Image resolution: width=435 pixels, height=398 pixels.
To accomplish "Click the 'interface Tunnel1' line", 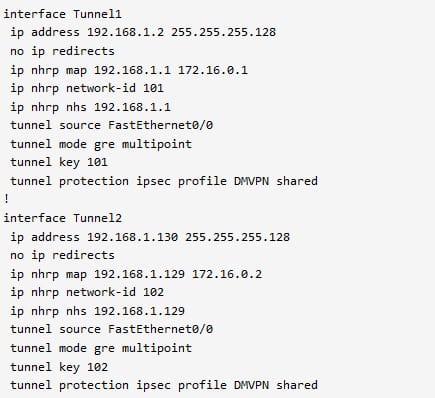I will (63, 14).
